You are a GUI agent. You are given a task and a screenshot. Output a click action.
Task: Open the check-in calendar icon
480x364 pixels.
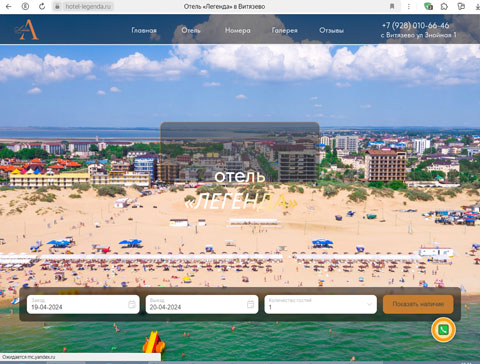tap(132, 304)
